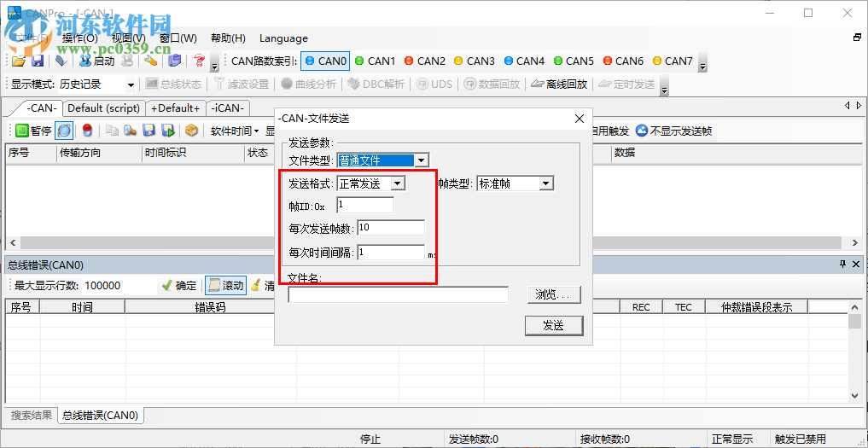
Task: Click the copy pages icon
Action: coord(112,131)
